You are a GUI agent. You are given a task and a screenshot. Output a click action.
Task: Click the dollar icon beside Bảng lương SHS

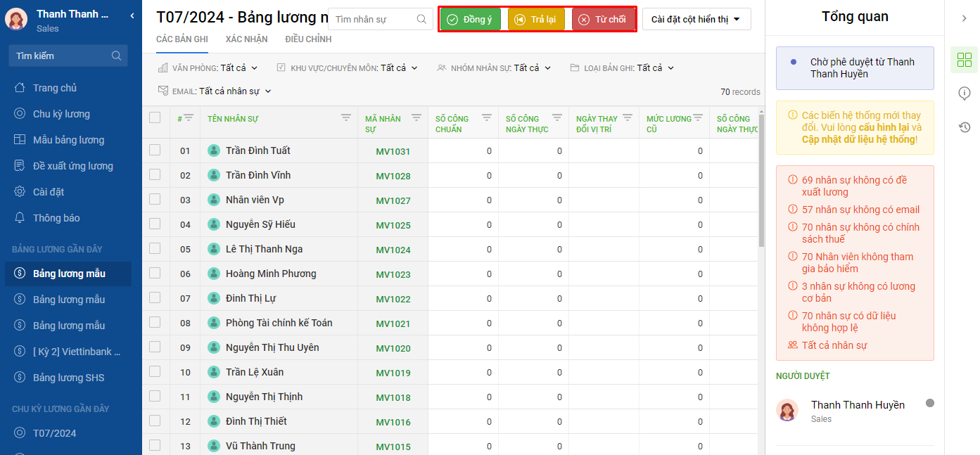pos(20,378)
